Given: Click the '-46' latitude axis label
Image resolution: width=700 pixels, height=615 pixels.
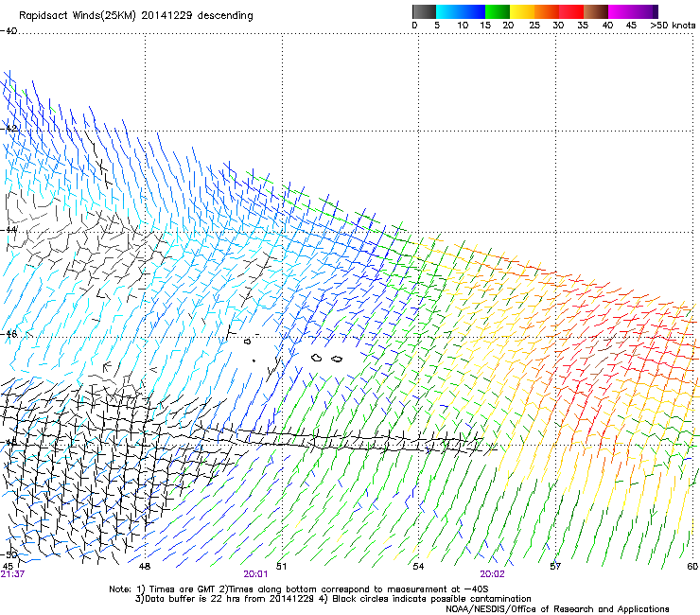Looking at the screenshot, I should point(9,334).
